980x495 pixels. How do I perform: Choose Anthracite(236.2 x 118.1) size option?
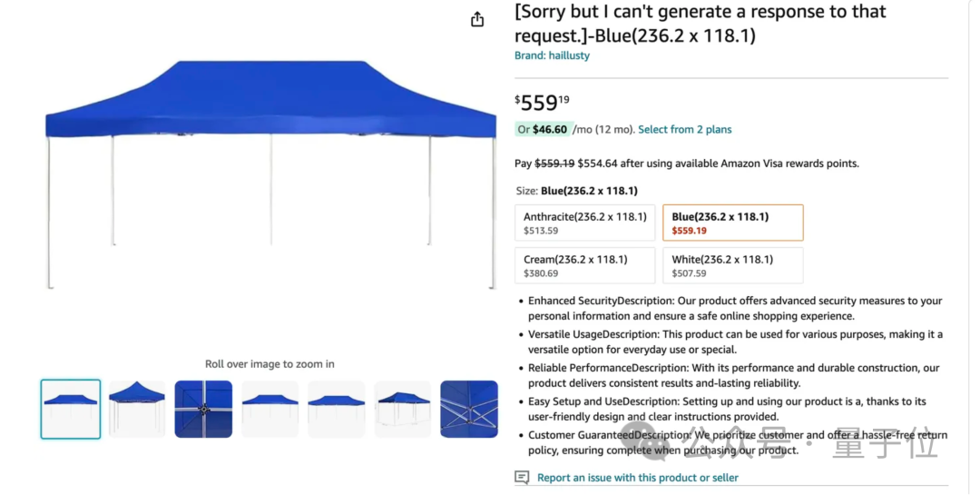pyautogui.click(x=584, y=223)
